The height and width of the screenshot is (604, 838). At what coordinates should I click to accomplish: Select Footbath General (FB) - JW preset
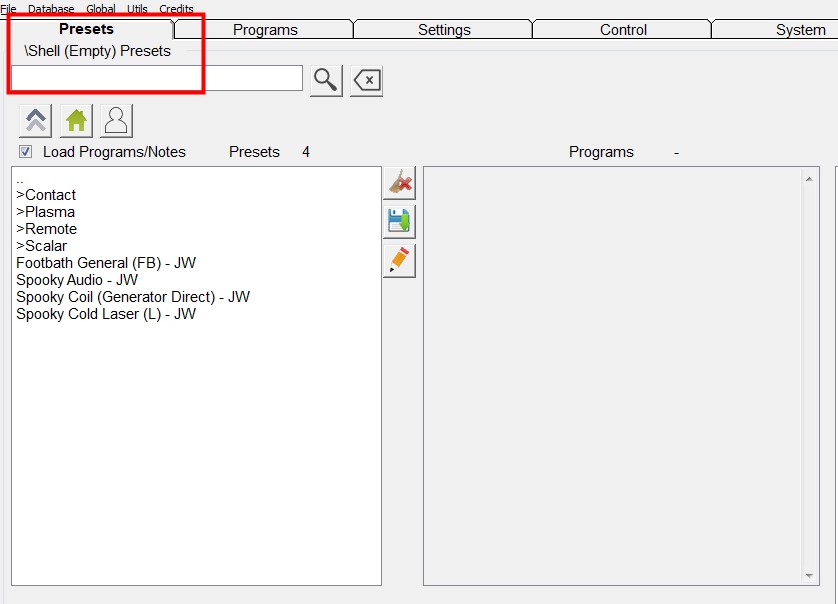106,263
